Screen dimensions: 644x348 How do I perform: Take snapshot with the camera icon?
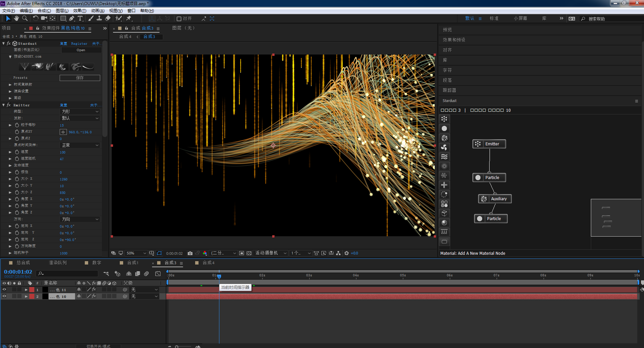point(190,253)
